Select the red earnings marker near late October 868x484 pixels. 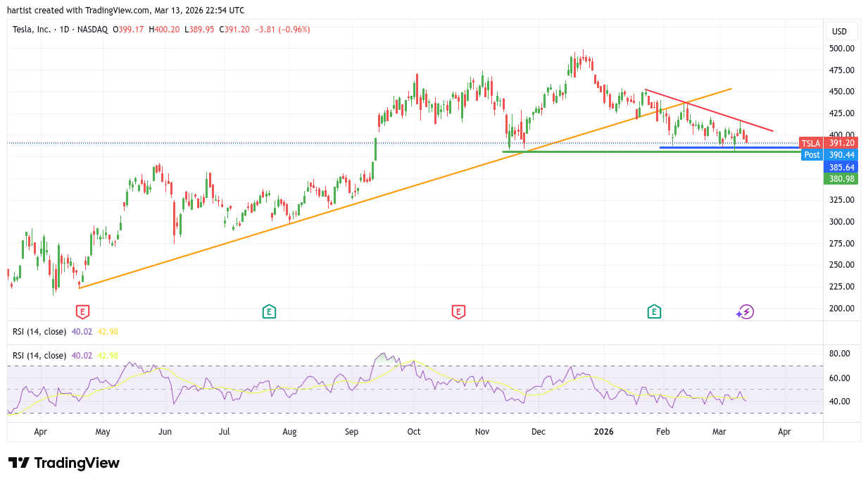pyautogui.click(x=458, y=311)
